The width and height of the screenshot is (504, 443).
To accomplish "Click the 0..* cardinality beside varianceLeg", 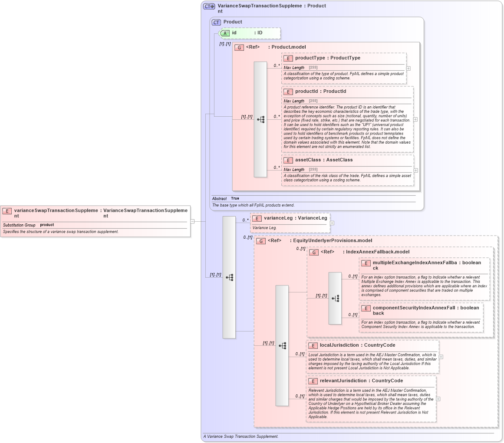I will point(245,220).
